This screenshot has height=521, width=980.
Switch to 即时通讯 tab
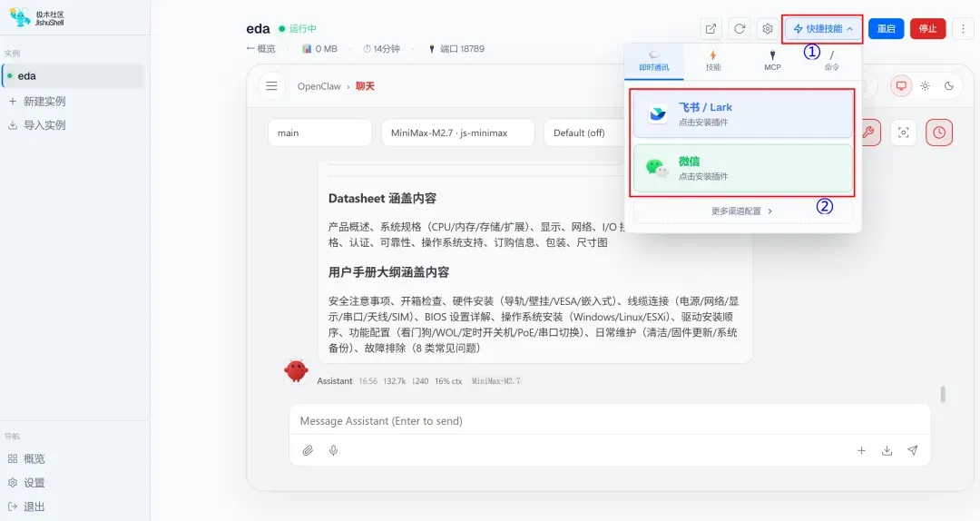pos(653,61)
